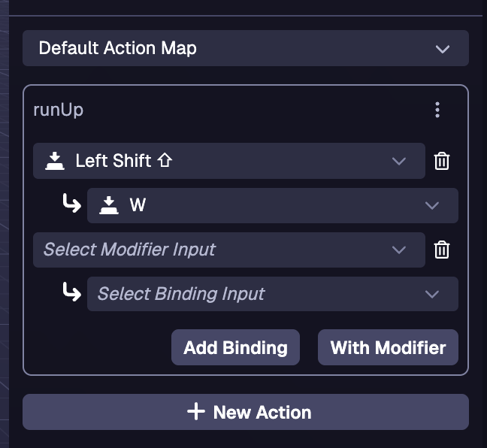487x448 pixels.
Task: Expand the Left Shift modifier chevron
Action: (399, 161)
